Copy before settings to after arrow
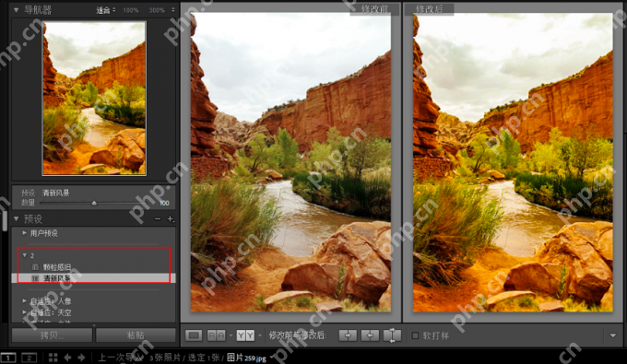The width and height of the screenshot is (627, 364). coord(348,335)
